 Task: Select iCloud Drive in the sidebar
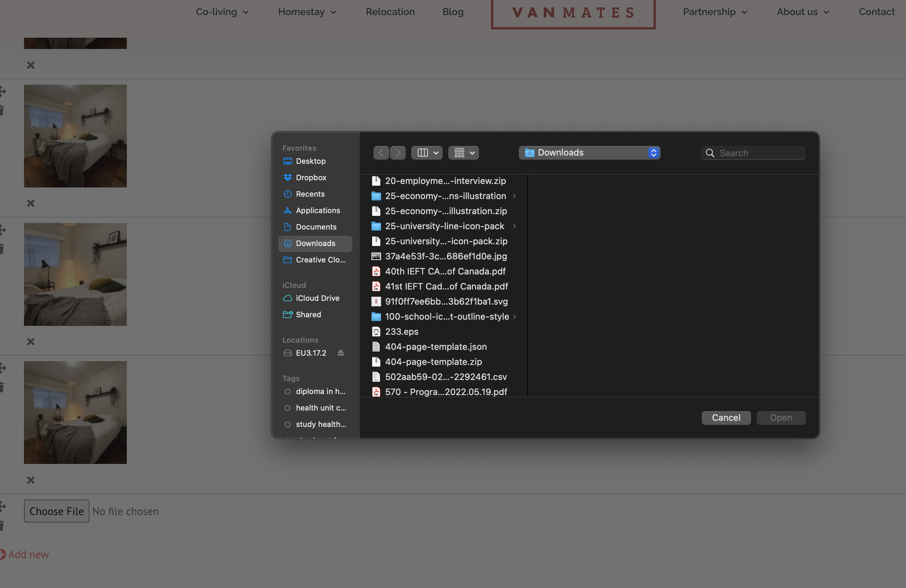click(x=315, y=298)
